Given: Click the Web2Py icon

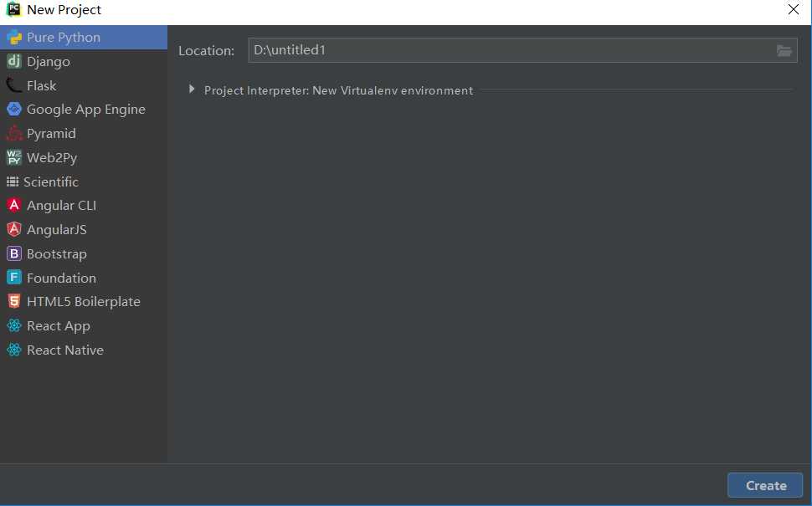Looking at the screenshot, I should (x=14, y=157).
